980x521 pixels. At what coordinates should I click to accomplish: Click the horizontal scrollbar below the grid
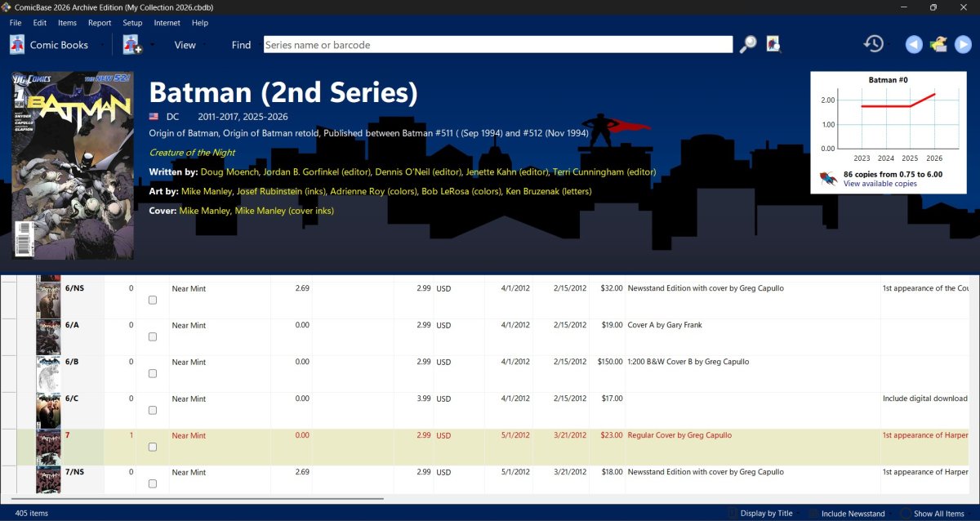point(200,498)
